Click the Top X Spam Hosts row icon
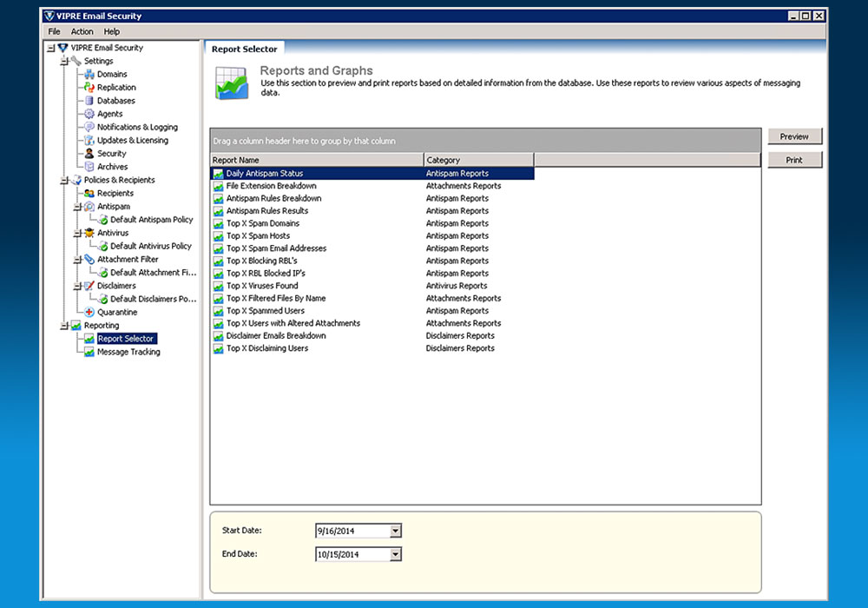 (x=218, y=236)
